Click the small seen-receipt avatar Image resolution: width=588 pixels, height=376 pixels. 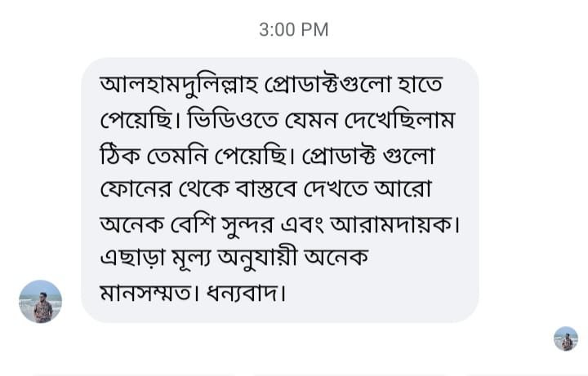tap(565, 338)
